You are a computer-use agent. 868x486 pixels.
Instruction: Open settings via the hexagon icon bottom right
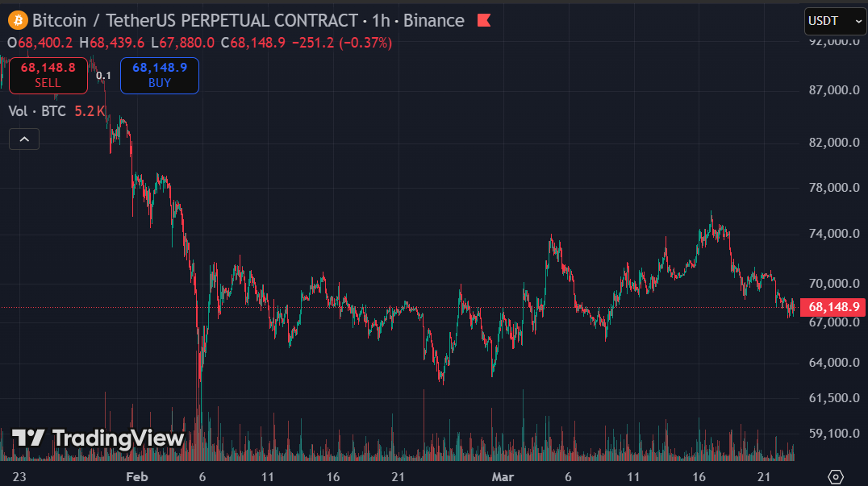coord(837,476)
